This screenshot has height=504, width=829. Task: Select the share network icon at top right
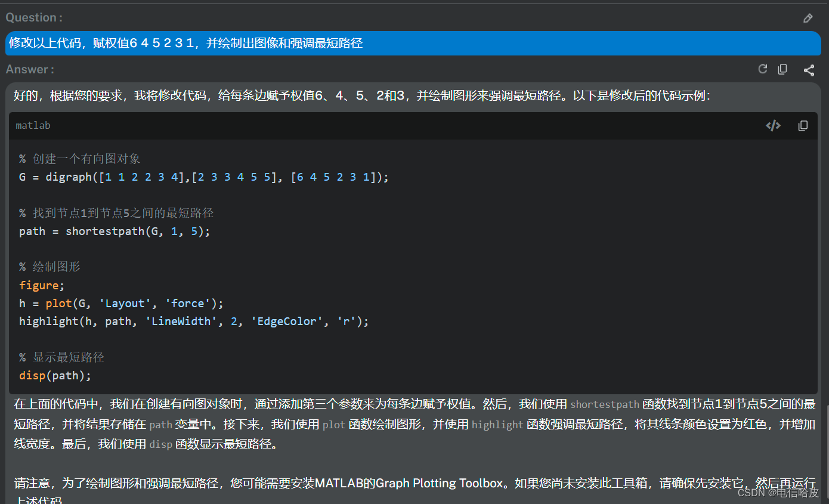tap(809, 70)
